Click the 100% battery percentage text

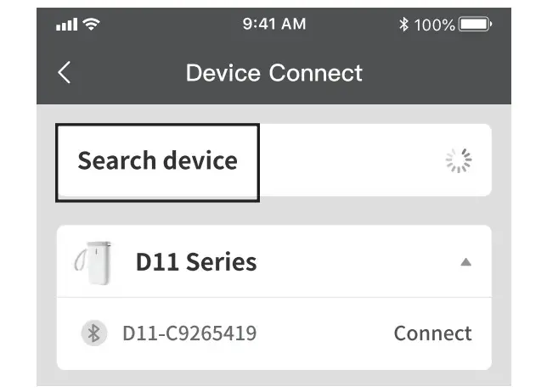[x=435, y=25]
